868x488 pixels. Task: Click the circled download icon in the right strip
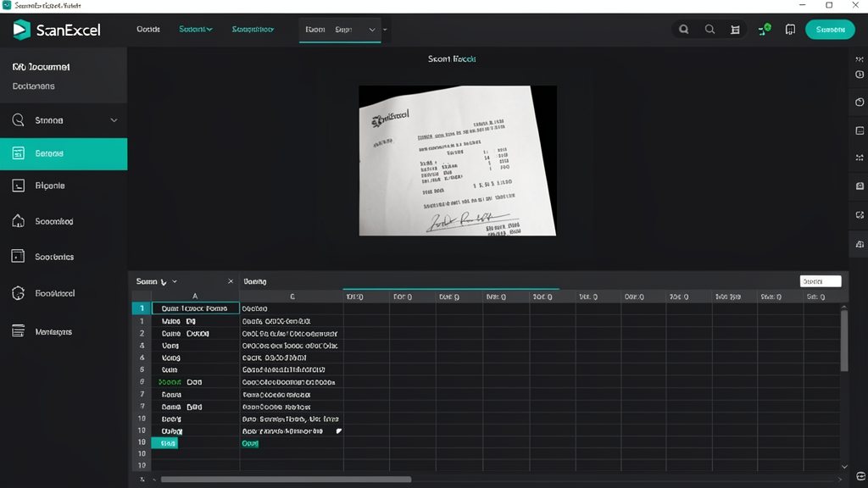point(860,75)
